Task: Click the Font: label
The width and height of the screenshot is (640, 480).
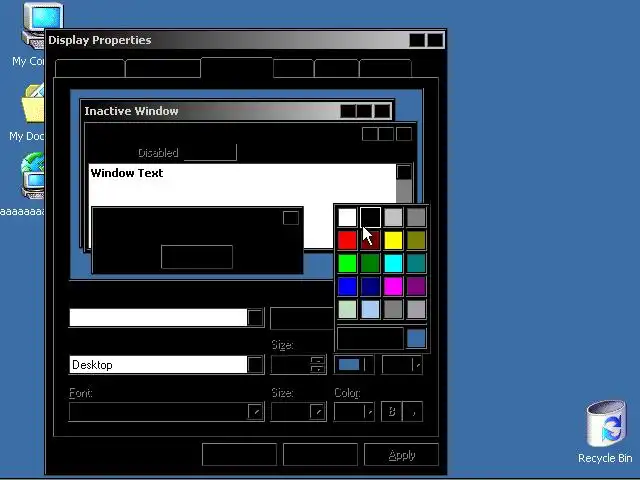Action: point(81,393)
